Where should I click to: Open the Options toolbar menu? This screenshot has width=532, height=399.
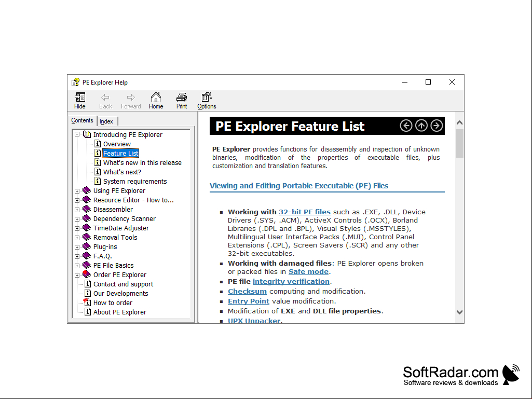(x=207, y=101)
